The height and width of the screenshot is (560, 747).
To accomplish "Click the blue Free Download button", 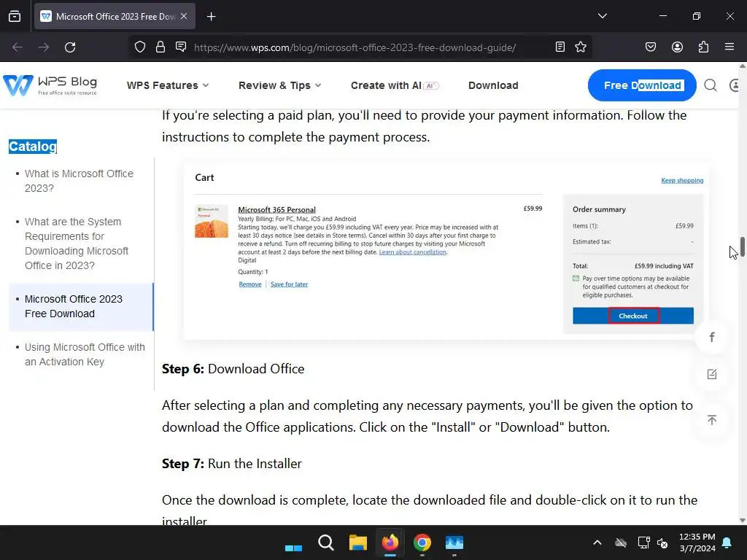I will point(642,85).
